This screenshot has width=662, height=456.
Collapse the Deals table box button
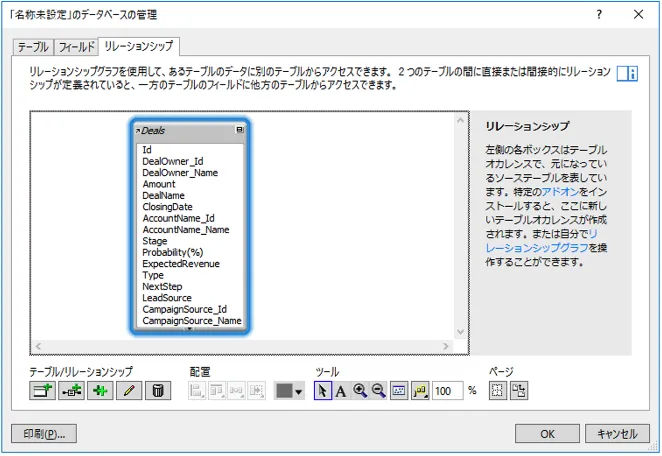tap(239, 130)
